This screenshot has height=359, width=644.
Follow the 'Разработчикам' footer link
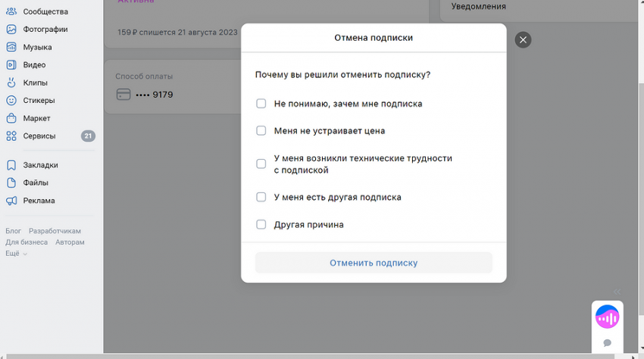click(x=55, y=231)
